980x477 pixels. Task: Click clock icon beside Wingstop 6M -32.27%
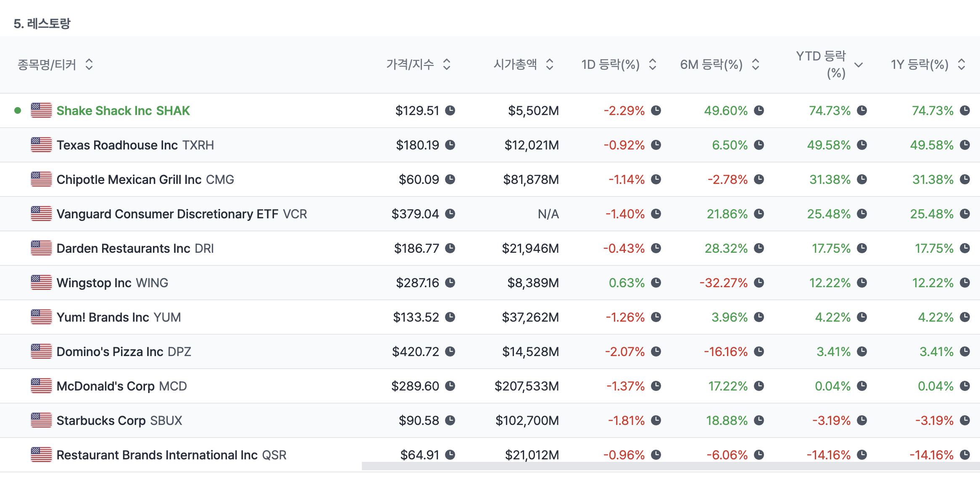click(759, 283)
